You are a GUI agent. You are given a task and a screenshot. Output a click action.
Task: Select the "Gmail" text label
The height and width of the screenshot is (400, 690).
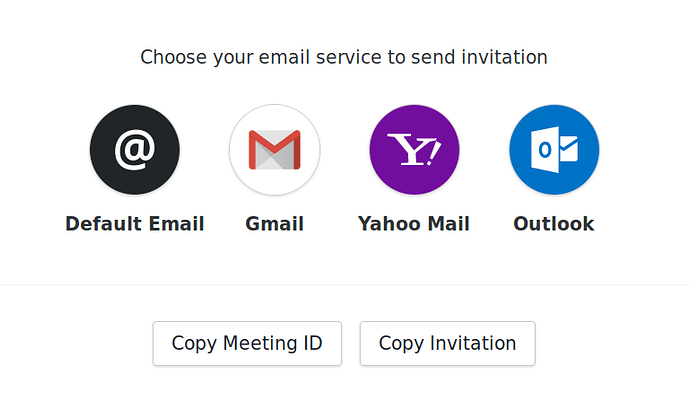click(x=274, y=224)
